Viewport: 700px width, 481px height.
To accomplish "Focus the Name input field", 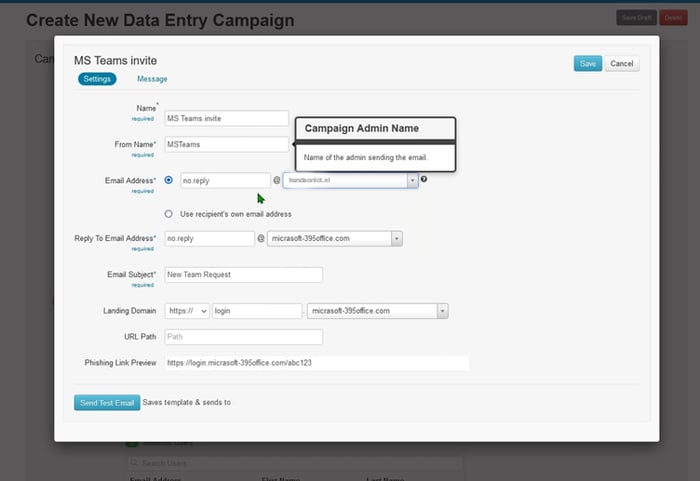I will 226,118.
